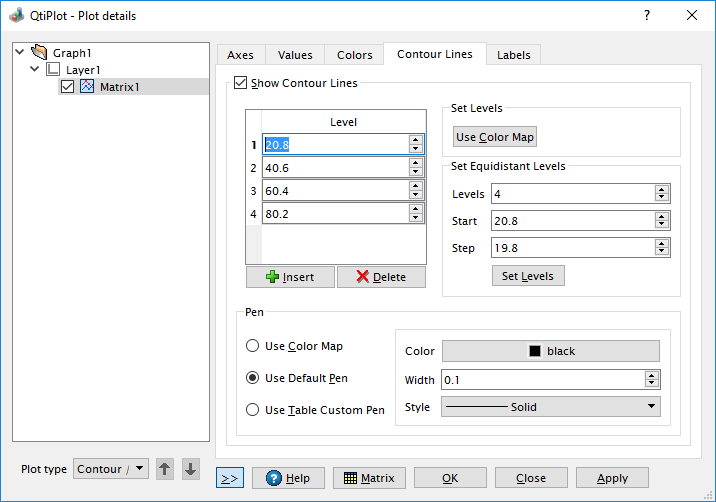The height and width of the screenshot is (502, 716).
Task: Click the black pen Color button
Action: click(551, 351)
